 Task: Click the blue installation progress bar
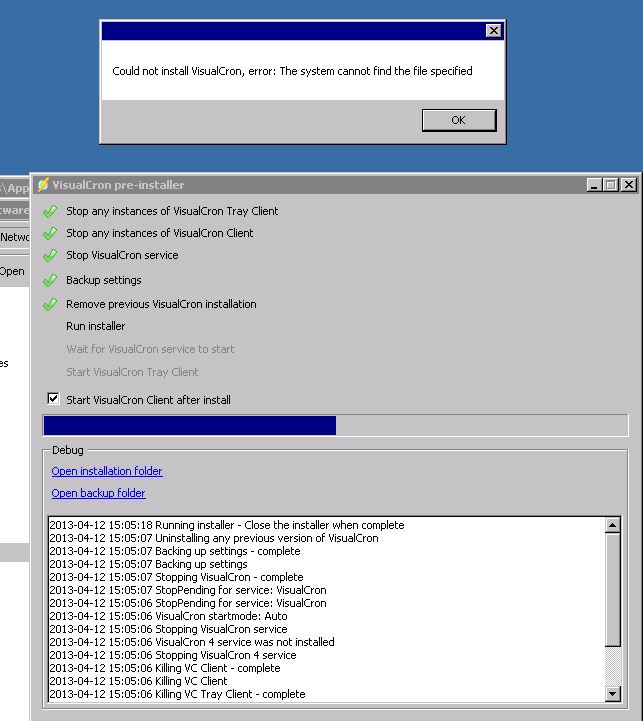pos(190,426)
